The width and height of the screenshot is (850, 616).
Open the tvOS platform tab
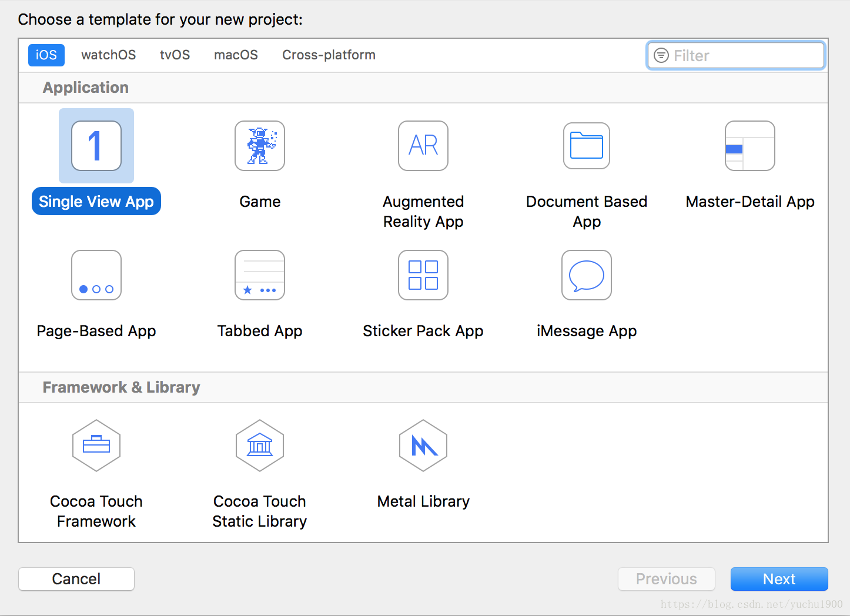(x=175, y=55)
